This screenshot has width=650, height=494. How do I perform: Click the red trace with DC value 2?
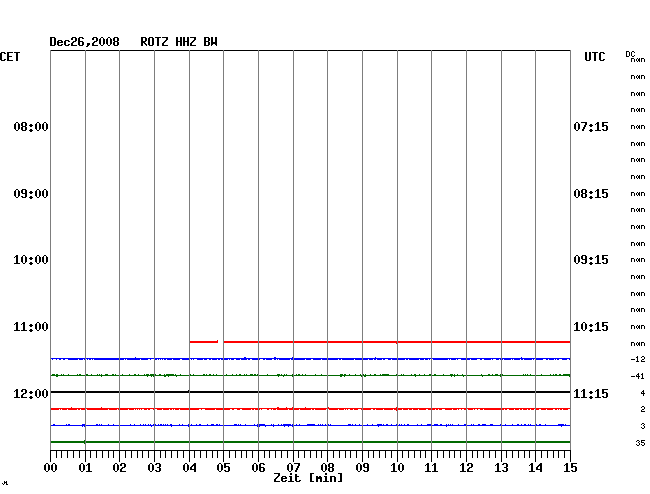[310, 409]
